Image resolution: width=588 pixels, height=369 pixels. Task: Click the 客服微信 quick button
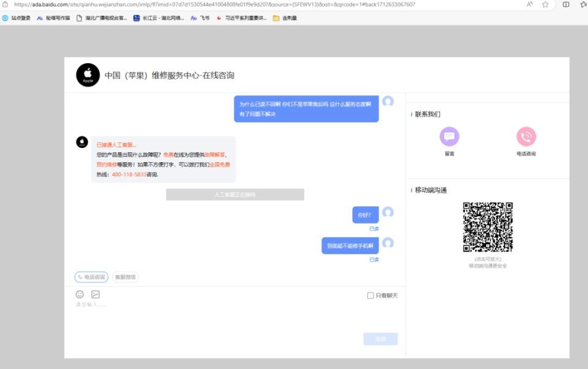point(126,277)
